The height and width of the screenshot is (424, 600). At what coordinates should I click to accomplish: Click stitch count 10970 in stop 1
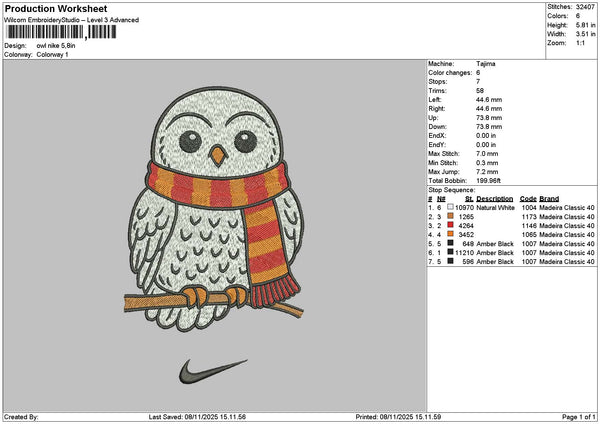point(464,207)
